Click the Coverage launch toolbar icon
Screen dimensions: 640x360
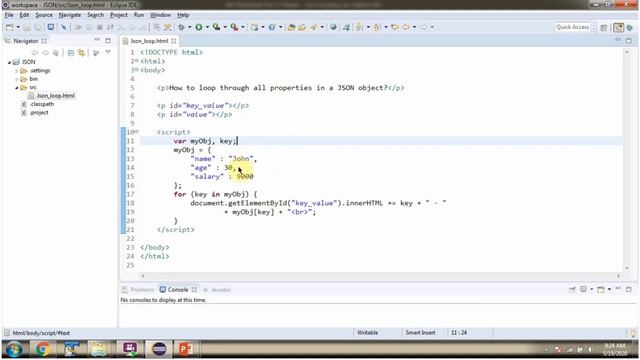coord(216,27)
